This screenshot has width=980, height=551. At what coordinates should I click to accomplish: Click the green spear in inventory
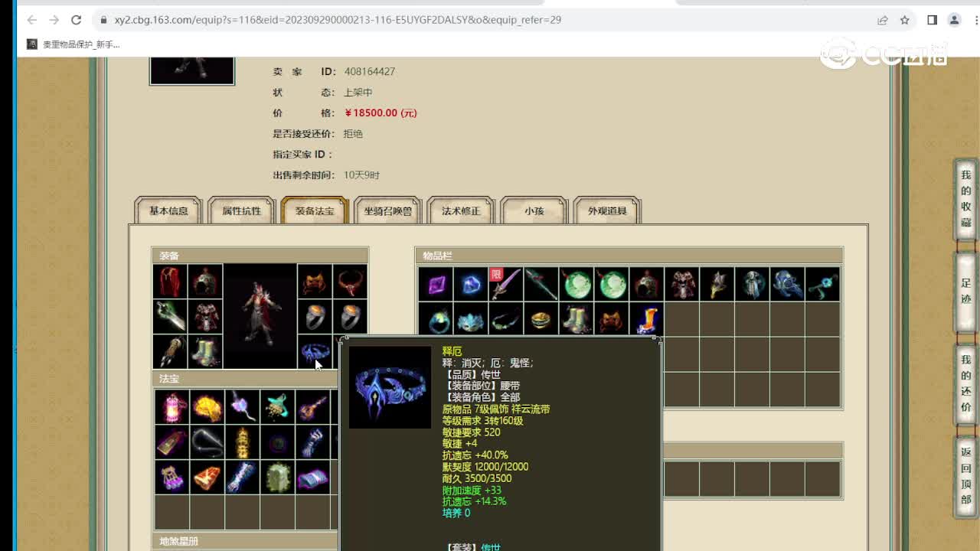[541, 284]
